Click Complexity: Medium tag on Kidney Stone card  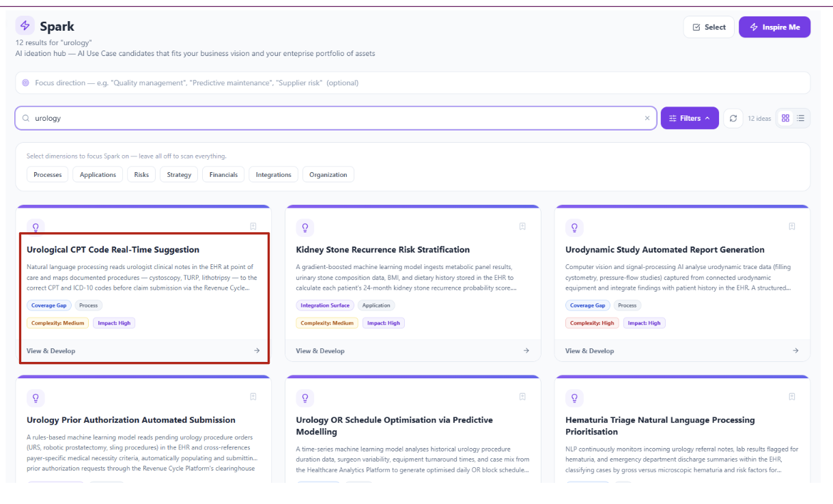click(x=327, y=323)
